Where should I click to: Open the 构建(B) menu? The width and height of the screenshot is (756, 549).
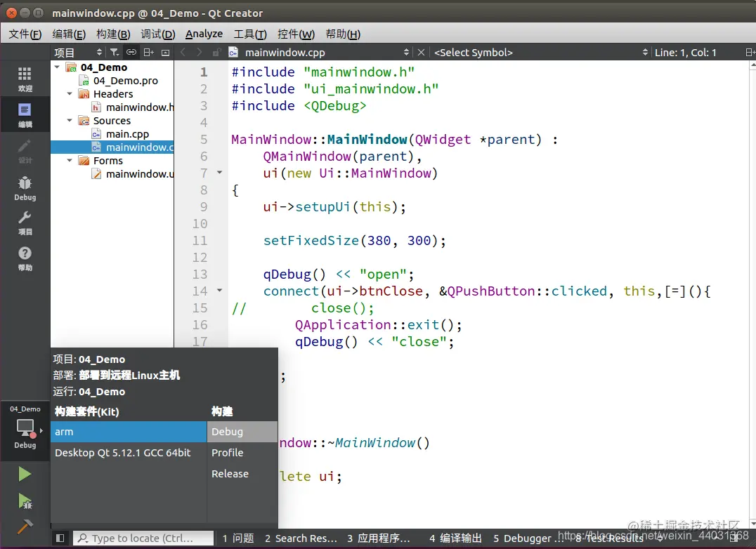(113, 34)
